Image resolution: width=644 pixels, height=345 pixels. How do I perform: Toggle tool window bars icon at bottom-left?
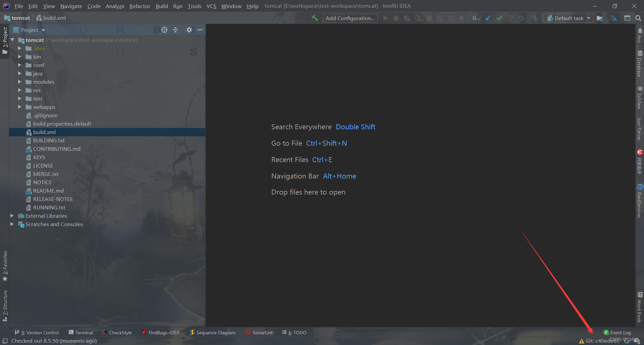point(5,341)
